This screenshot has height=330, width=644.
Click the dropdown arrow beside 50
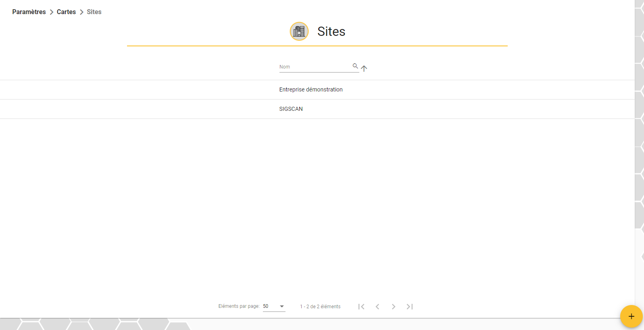click(282, 307)
